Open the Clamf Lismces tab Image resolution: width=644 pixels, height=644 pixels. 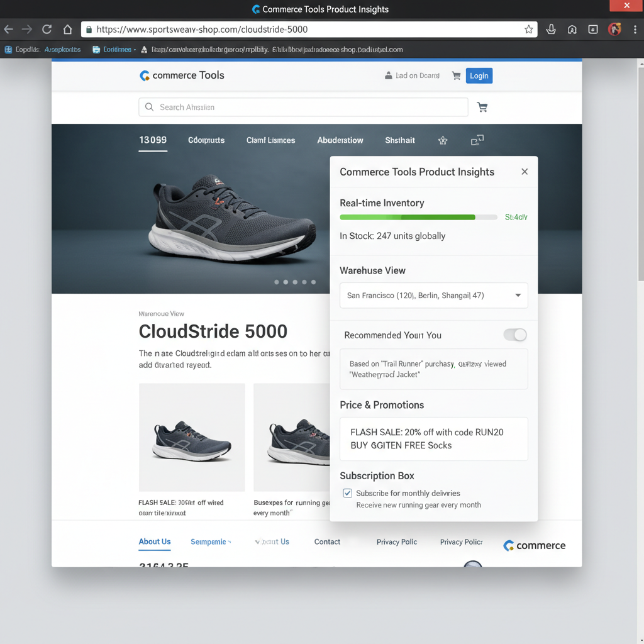(x=270, y=140)
